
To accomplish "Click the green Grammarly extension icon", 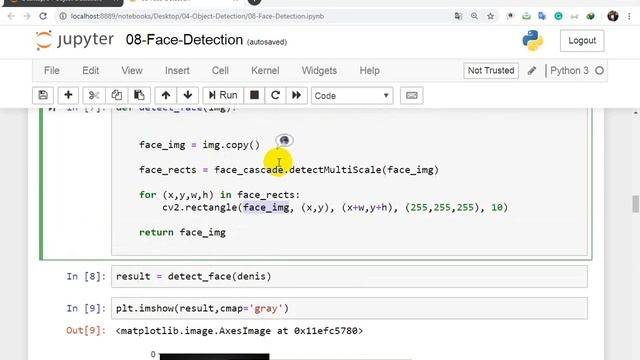I will tap(558, 16).
